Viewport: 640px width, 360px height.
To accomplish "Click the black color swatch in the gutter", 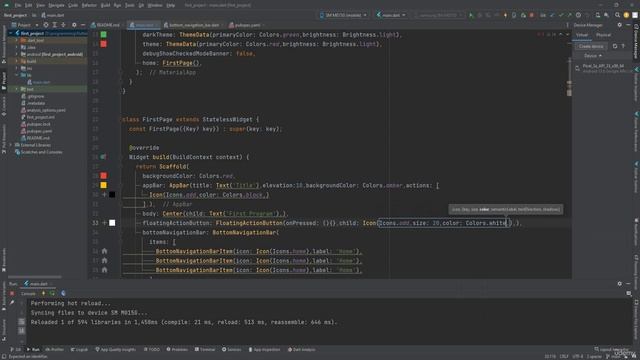I will (112, 195).
